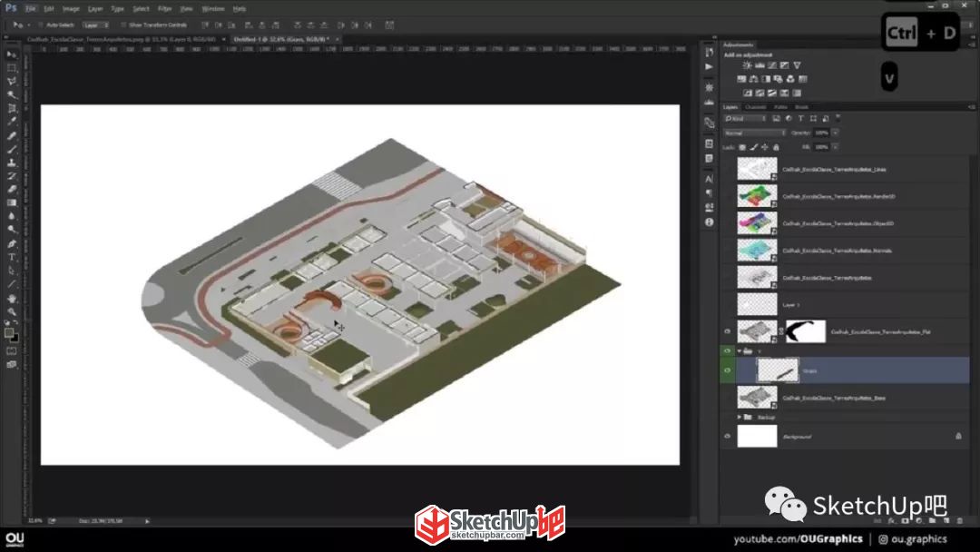Add an Invert adjustment

748,94
